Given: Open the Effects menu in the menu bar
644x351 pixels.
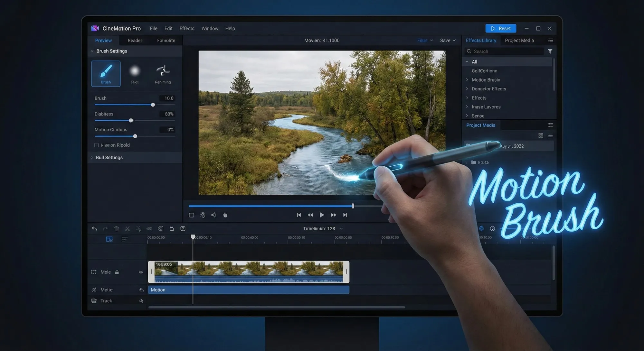Looking at the screenshot, I should (x=186, y=28).
